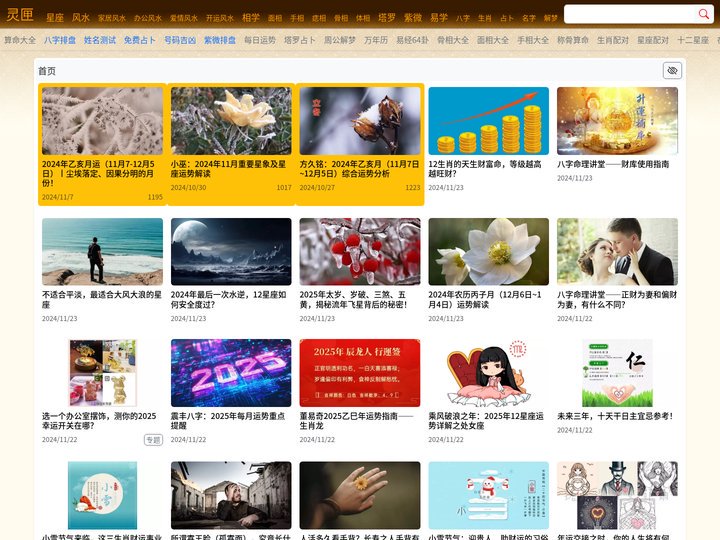Go to 开运风水 section
The image size is (720, 540).
pyautogui.click(x=220, y=18)
